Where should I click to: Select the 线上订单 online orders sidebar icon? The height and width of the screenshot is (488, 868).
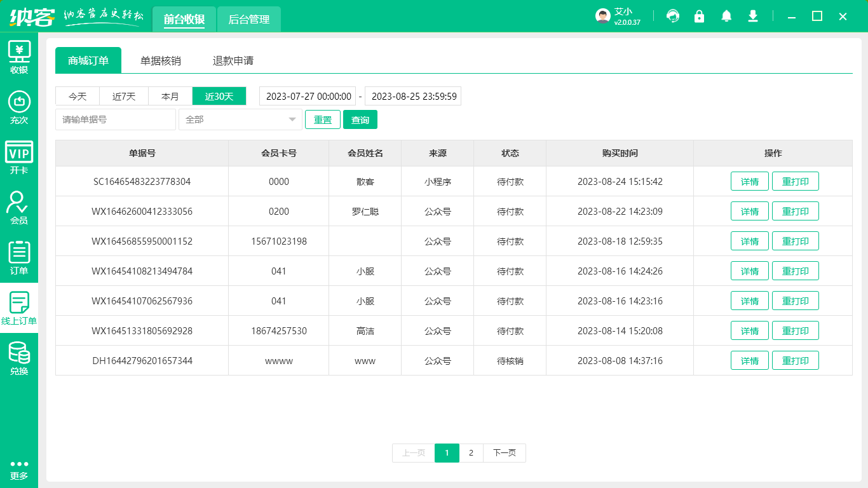19,308
